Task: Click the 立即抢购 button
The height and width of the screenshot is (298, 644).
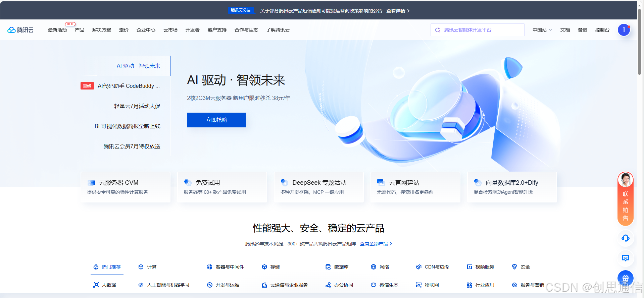Action: (217, 120)
